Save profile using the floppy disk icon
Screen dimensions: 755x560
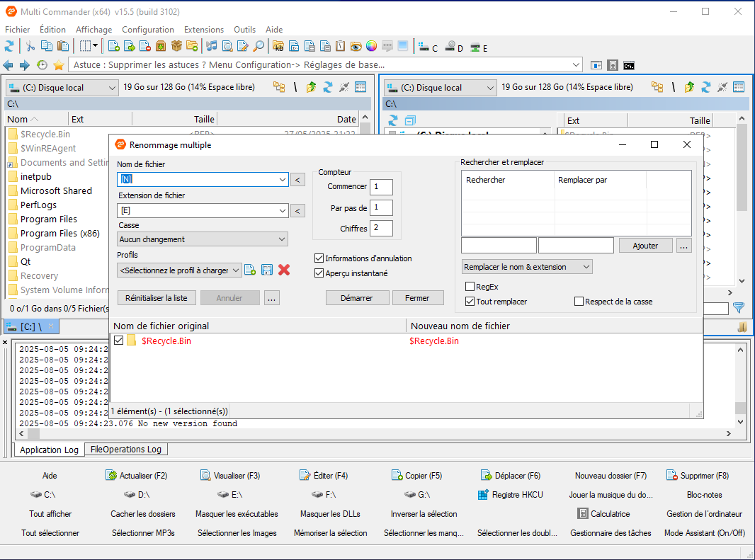267,270
